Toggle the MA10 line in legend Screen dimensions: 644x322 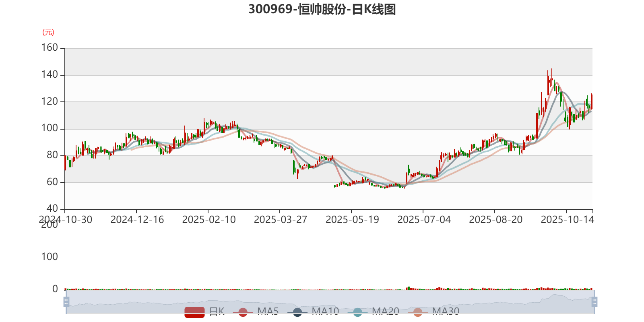(313, 312)
